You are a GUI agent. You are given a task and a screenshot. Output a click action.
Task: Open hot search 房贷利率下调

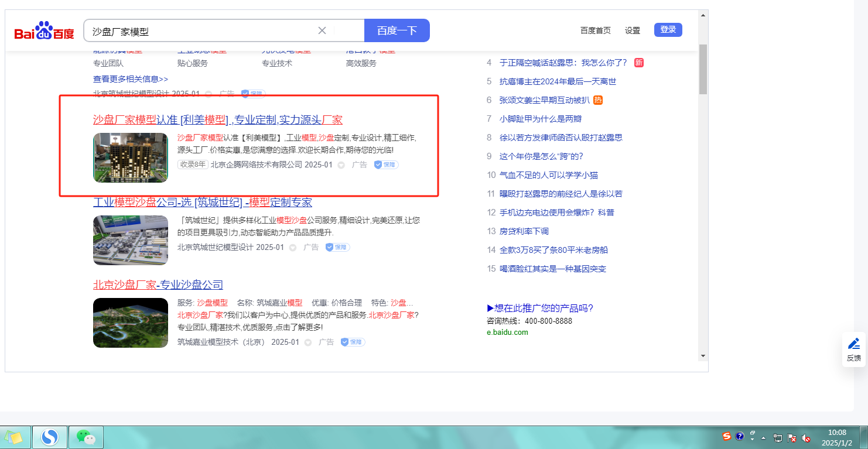(524, 231)
